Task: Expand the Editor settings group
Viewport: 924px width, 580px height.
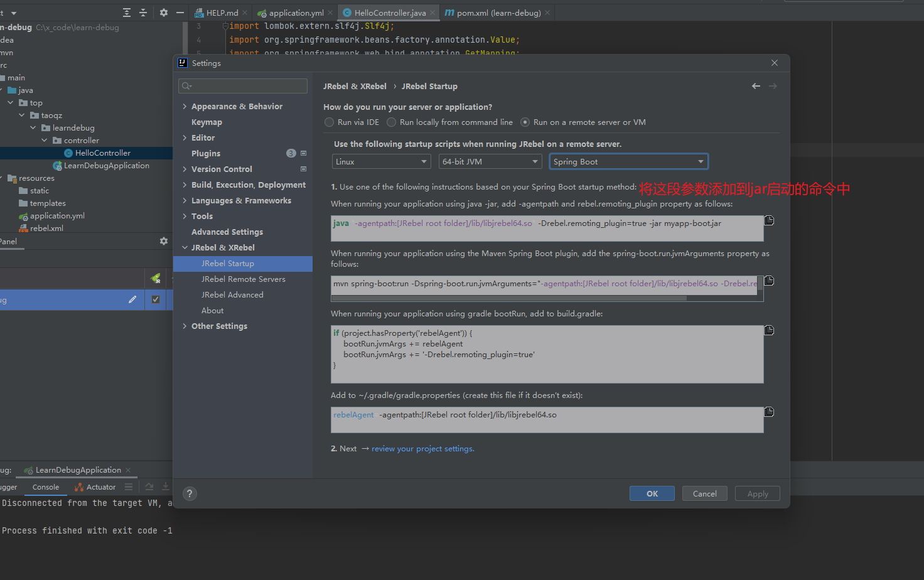Action: click(x=185, y=137)
